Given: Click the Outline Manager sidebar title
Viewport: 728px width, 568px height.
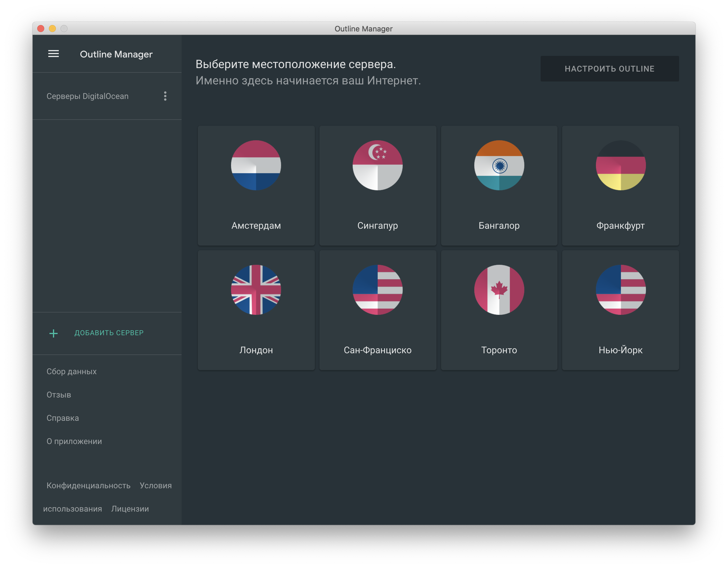Looking at the screenshot, I should pyautogui.click(x=116, y=54).
